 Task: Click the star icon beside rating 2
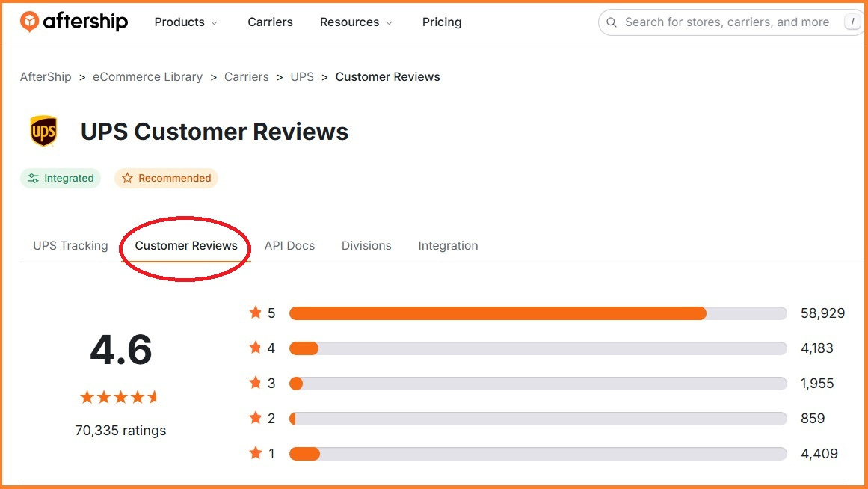click(255, 417)
